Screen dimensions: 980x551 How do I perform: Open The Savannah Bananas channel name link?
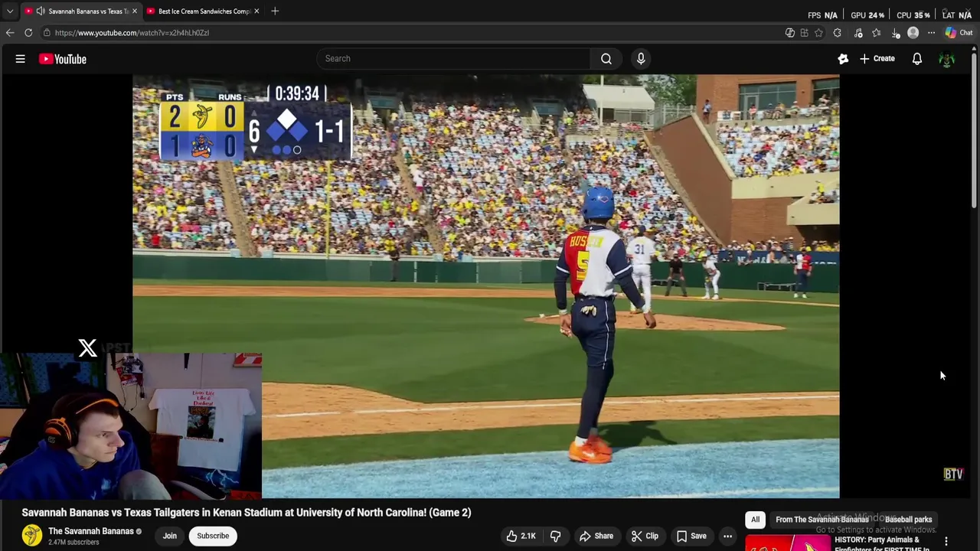coord(91,531)
